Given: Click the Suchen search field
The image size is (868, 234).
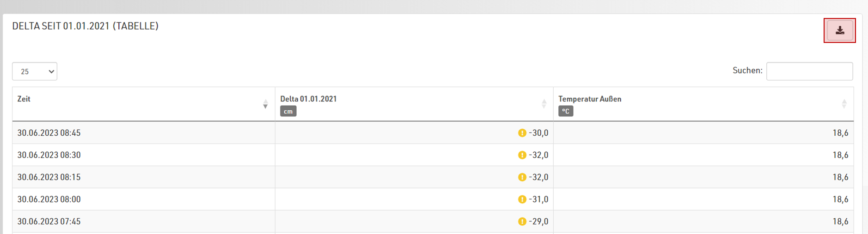Looking at the screenshot, I should coord(809,71).
